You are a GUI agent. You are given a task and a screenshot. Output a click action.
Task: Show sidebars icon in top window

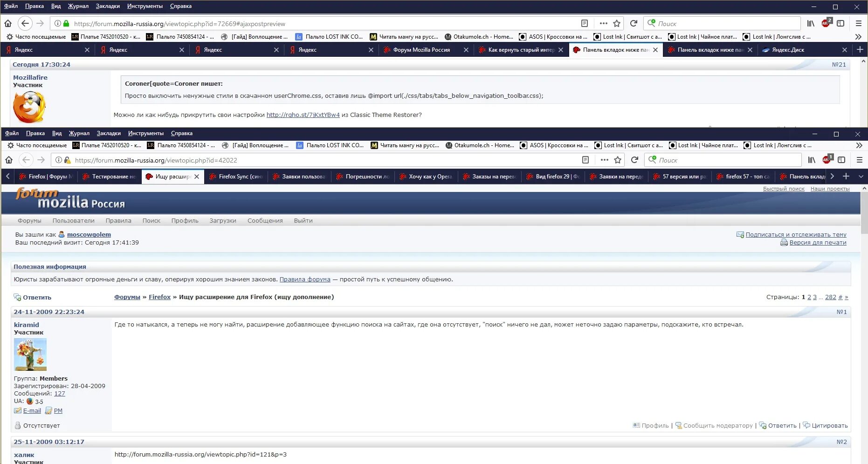click(840, 23)
